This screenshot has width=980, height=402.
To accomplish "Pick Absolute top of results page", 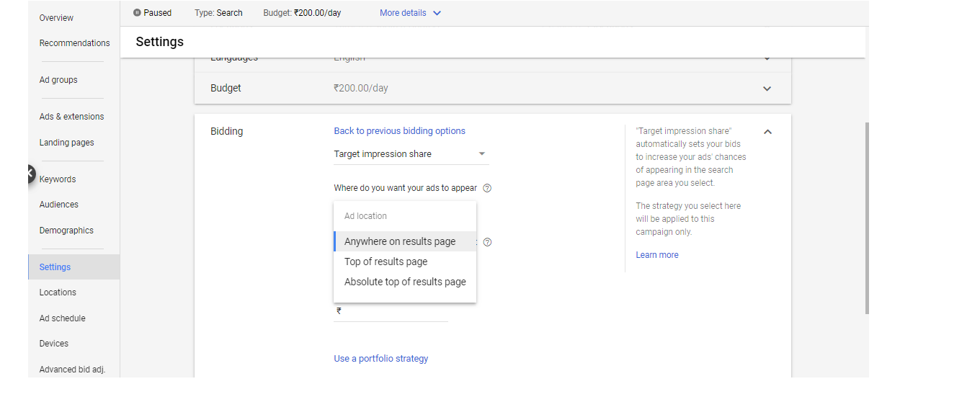I will coord(405,282).
